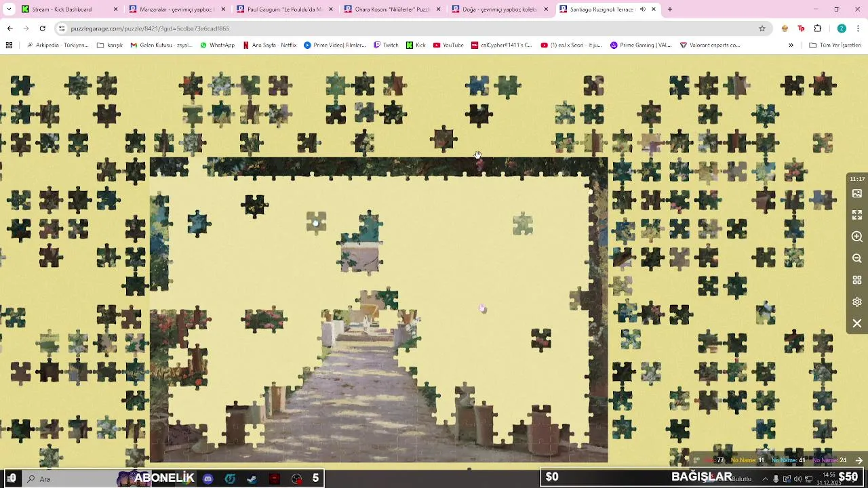This screenshot has height=488, width=868.
Task: Open the karışık bookmarks folder
Action: [110, 45]
